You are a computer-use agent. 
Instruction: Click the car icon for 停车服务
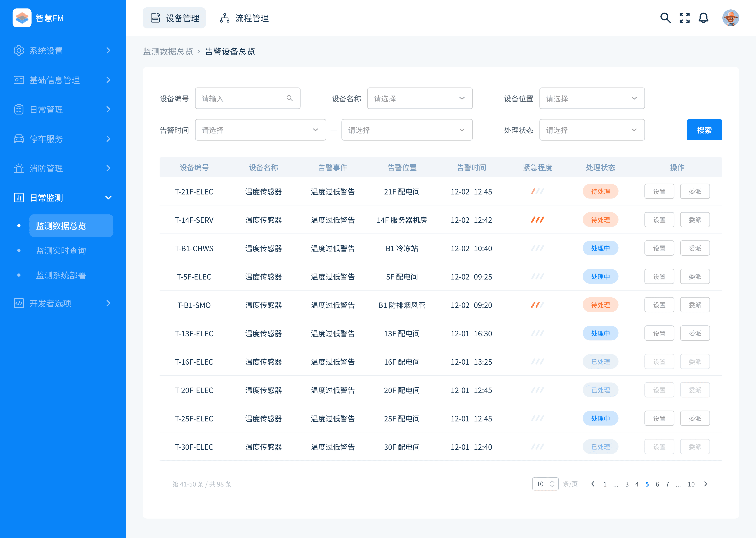[19, 139]
